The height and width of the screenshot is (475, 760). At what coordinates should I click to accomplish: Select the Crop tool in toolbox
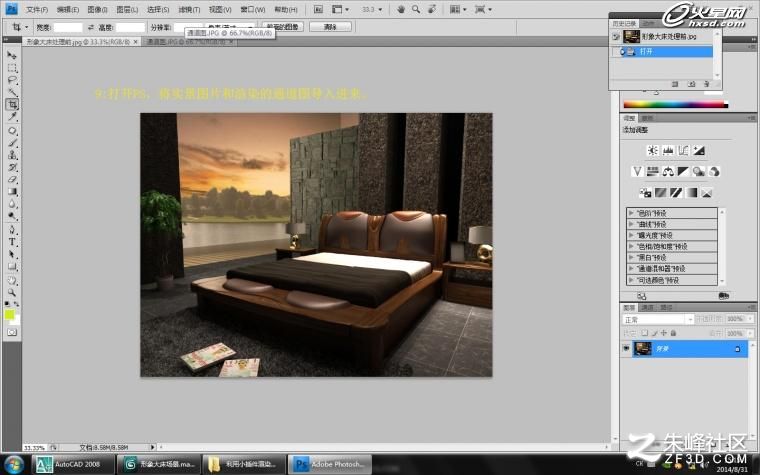coord(12,104)
